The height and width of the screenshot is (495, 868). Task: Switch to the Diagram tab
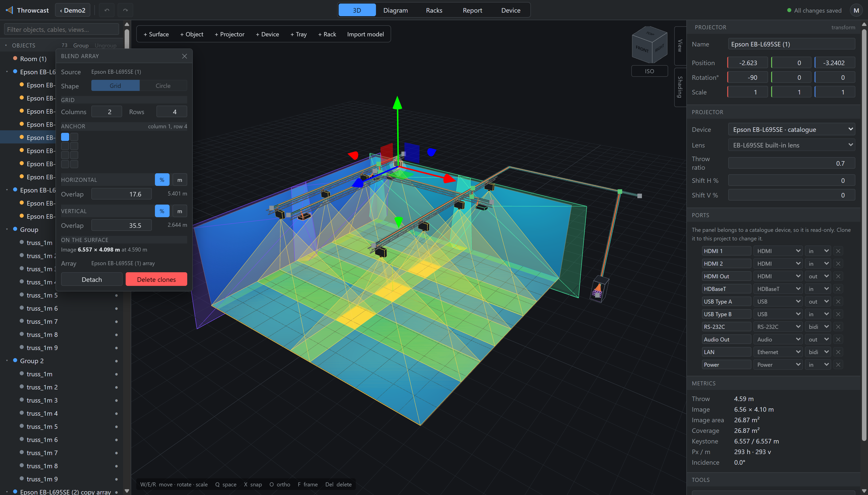(x=395, y=10)
